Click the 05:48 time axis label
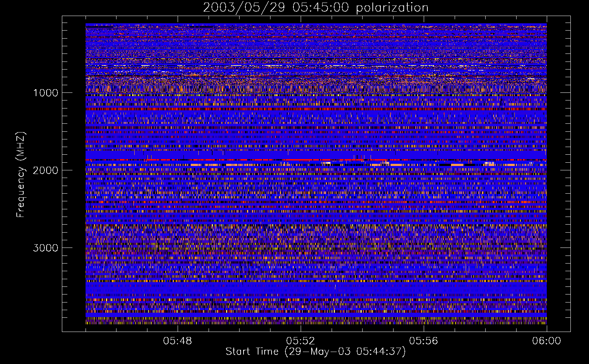 tap(177, 341)
